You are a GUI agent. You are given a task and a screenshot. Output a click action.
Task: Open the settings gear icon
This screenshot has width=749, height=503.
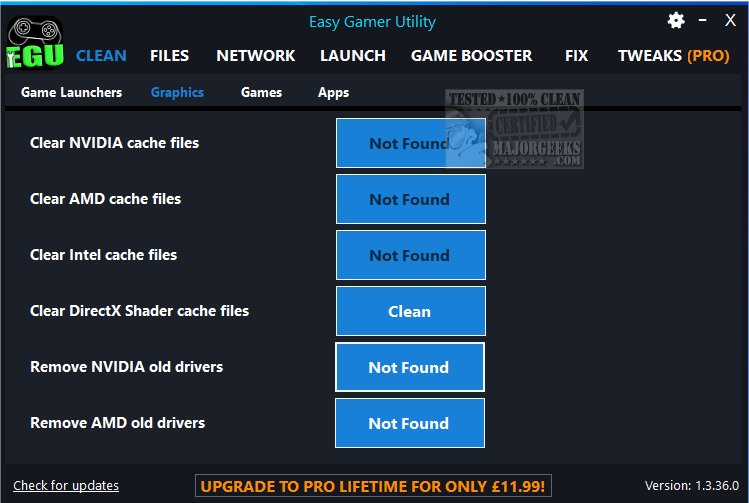[x=676, y=21]
